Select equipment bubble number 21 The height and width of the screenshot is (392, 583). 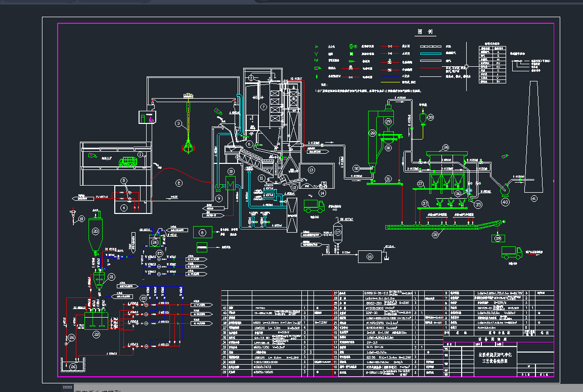(x=112, y=277)
